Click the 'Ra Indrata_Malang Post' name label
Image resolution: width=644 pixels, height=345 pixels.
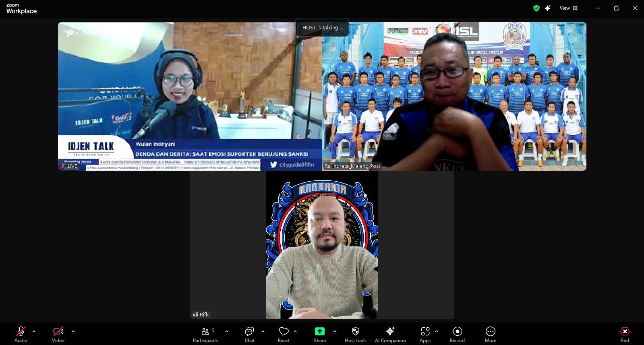[x=352, y=166]
